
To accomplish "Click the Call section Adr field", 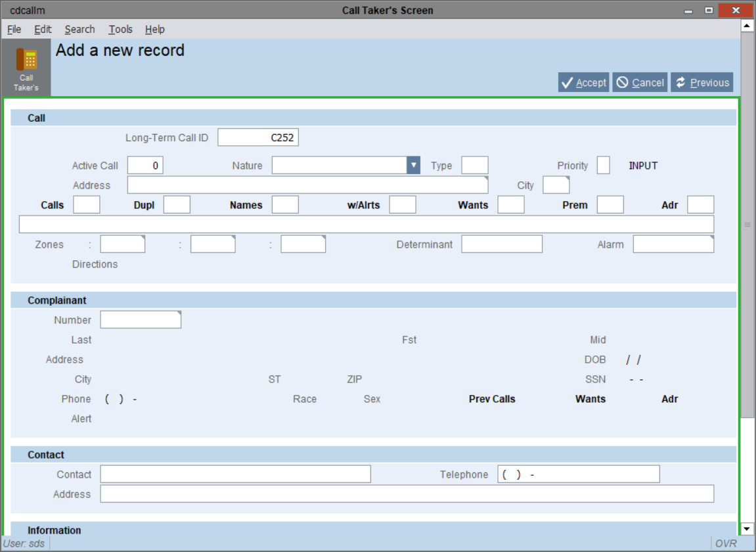I will click(701, 205).
